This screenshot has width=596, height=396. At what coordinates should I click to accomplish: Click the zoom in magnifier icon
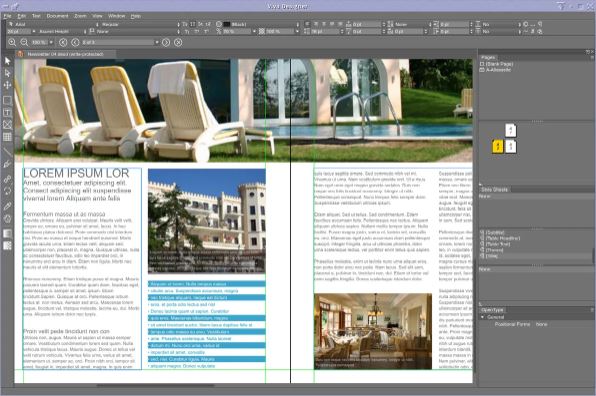pos(12,42)
